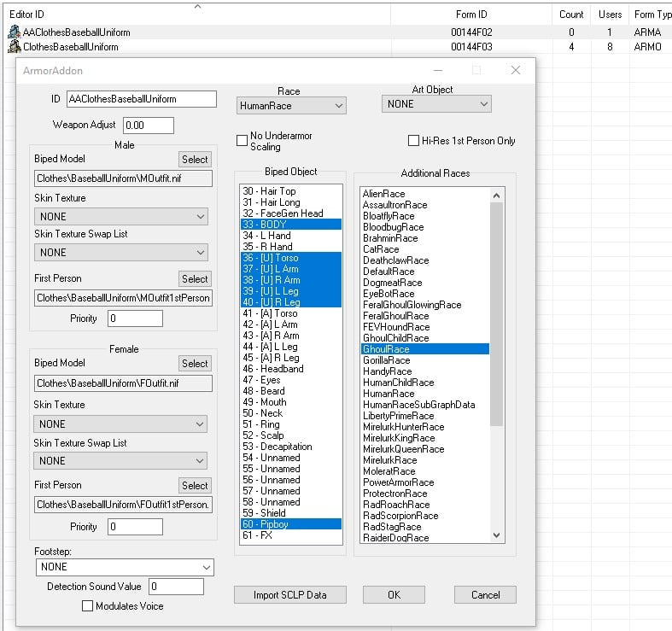Click Select for Female First Person model
Image resolution: width=672 pixels, height=631 pixels.
pos(195,486)
